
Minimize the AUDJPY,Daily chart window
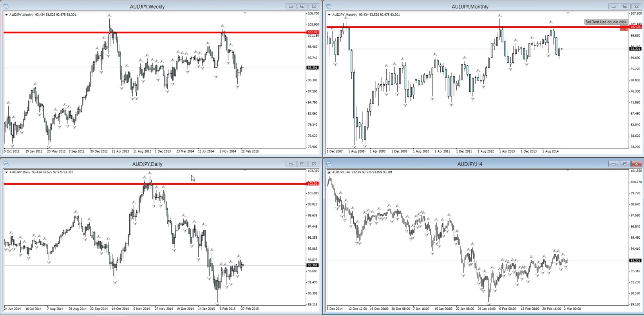click(291, 164)
